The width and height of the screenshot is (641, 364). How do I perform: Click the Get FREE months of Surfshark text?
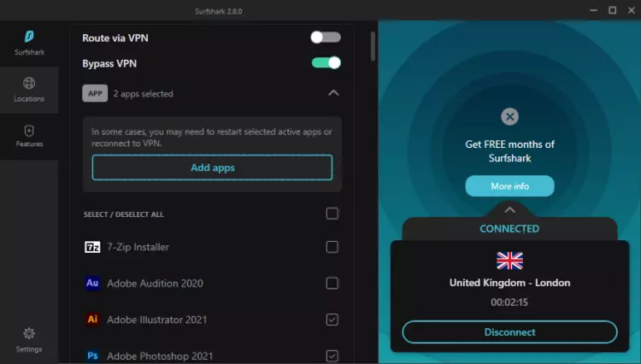point(509,151)
